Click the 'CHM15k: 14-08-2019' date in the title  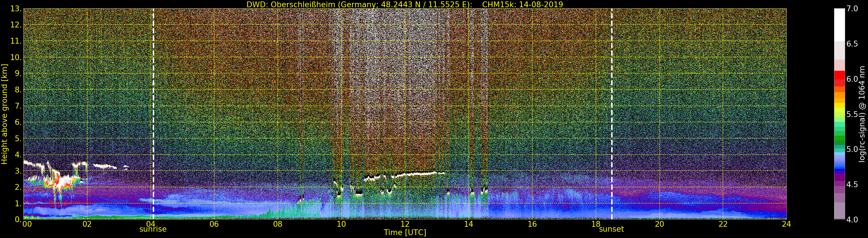523,4
